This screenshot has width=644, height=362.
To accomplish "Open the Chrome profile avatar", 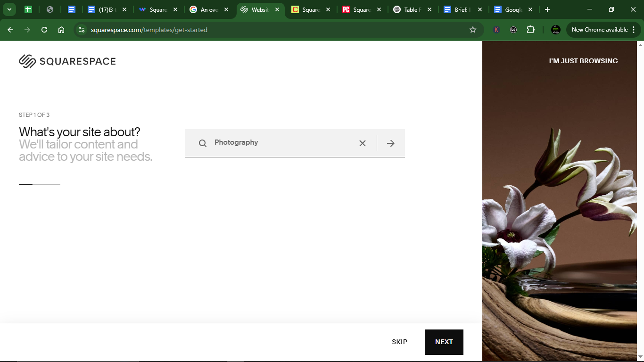I will click(x=556, y=30).
